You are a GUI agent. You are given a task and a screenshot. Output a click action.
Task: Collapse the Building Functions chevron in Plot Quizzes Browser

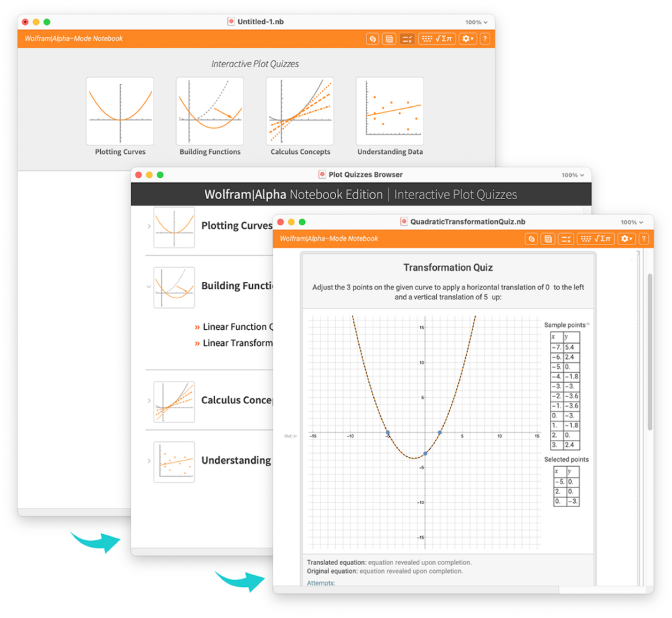(149, 287)
